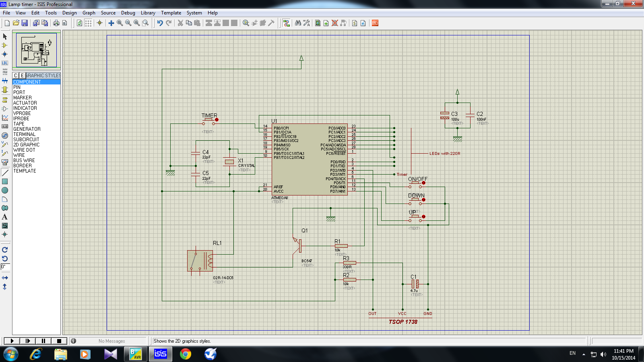Choose the wire label LBL tool

click(x=5, y=63)
